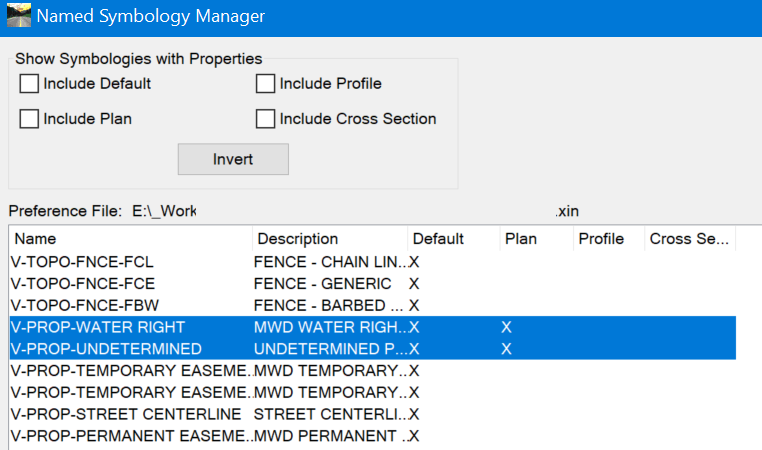Click the STREET CENTERLI.. description
The height and width of the screenshot is (450, 762).
click(x=330, y=414)
